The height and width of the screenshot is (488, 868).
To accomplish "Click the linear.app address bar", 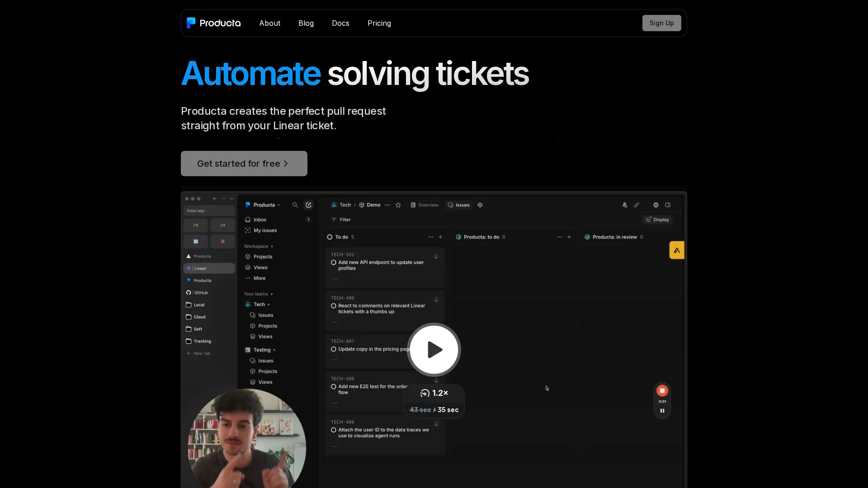I will pos(209,211).
